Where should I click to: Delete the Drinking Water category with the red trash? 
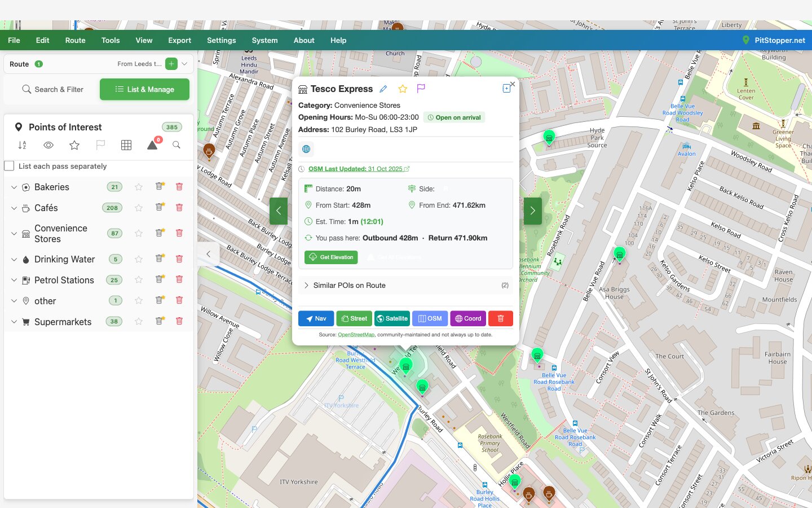[x=179, y=259]
